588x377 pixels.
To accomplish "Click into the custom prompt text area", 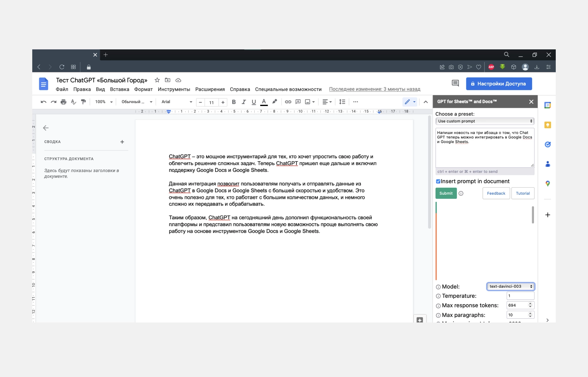I will (485, 148).
